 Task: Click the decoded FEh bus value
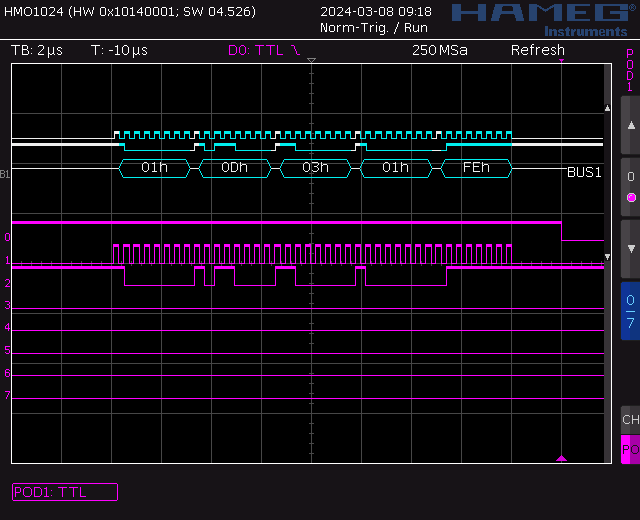click(x=476, y=168)
